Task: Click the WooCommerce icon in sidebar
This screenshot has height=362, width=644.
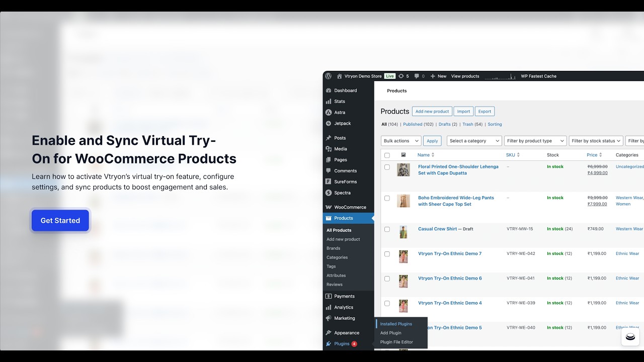Action: pos(329,207)
